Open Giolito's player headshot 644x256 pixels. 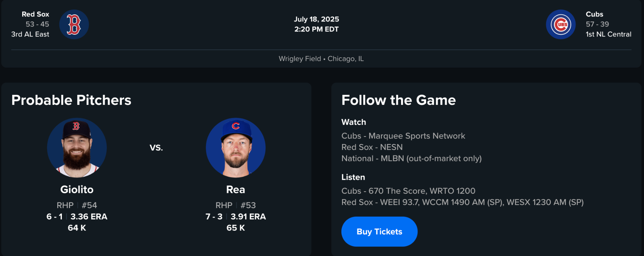[77, 148]
